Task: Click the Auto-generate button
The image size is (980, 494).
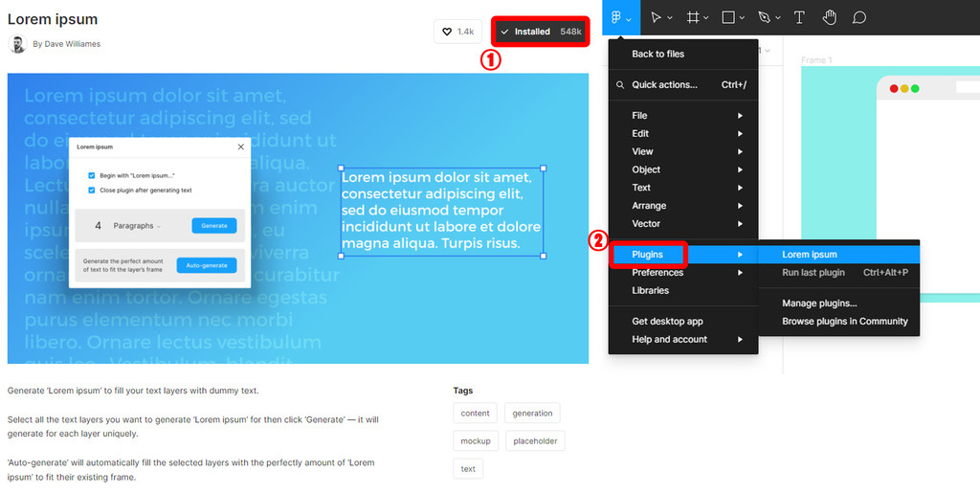Action: [207, 265]
